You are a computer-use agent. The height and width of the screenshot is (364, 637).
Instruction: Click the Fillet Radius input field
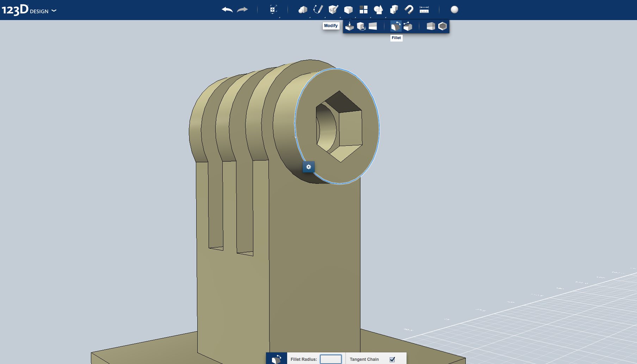pyautogui.click(x=330, y=359)
